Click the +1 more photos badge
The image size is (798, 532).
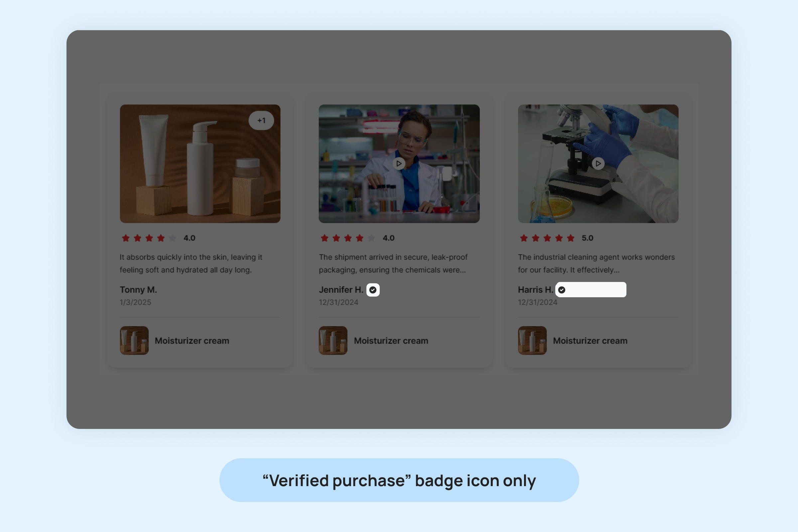(261, 120)
